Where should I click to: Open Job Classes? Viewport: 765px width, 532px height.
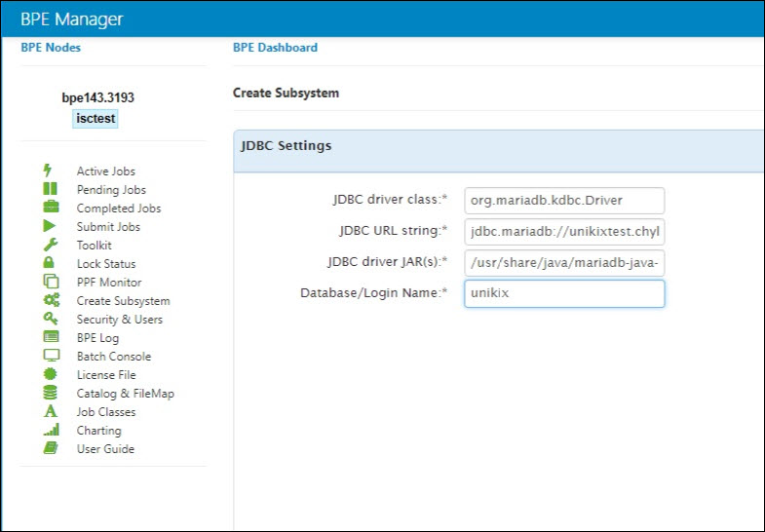tap(106, 412)
